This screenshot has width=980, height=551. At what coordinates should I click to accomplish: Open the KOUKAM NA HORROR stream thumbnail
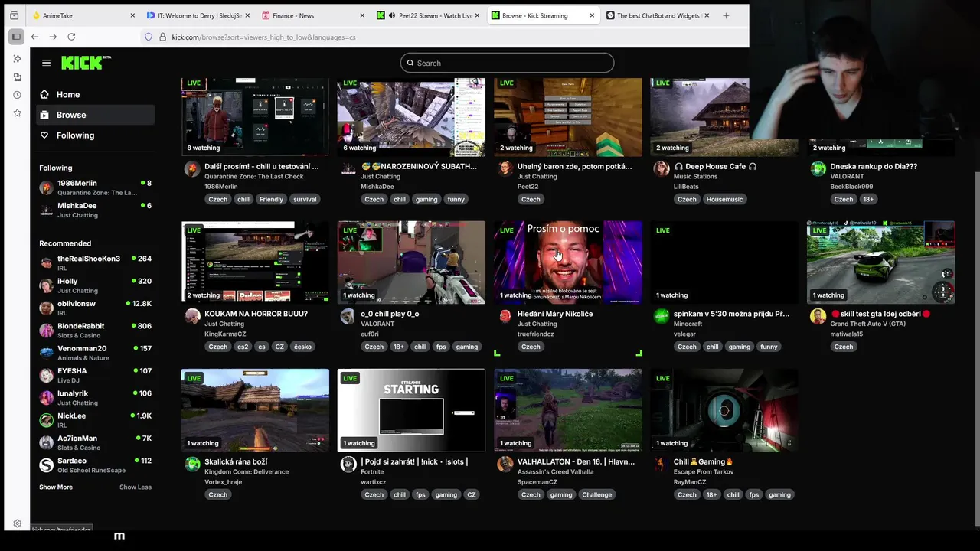pyautogui.click(x=255, y=262)
